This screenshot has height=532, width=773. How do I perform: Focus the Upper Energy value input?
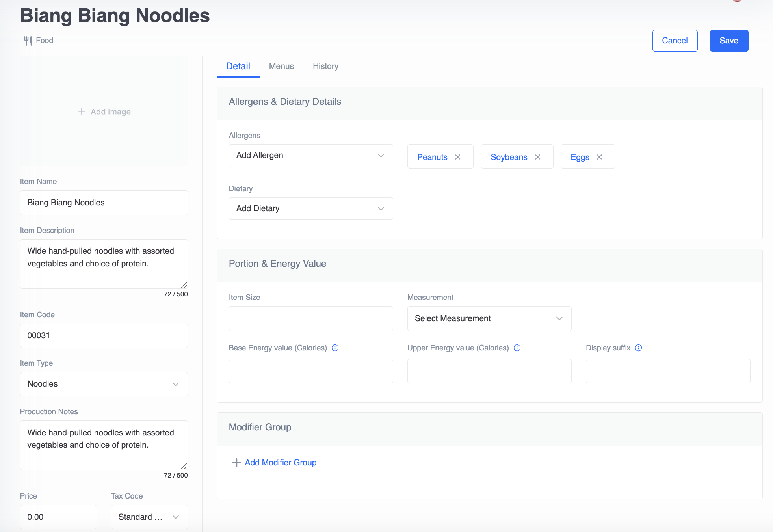click(489, 371)
